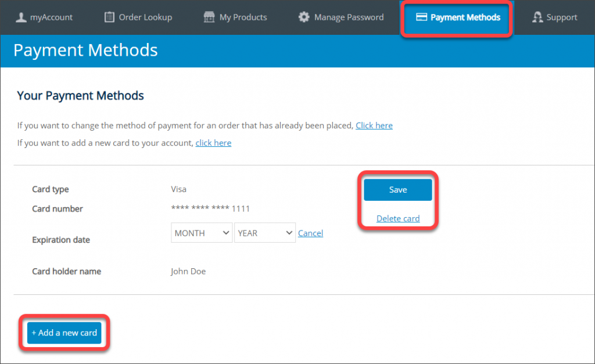
Task: Click the Delete card link
Action: pyautogui.click(x=397, y=218)
